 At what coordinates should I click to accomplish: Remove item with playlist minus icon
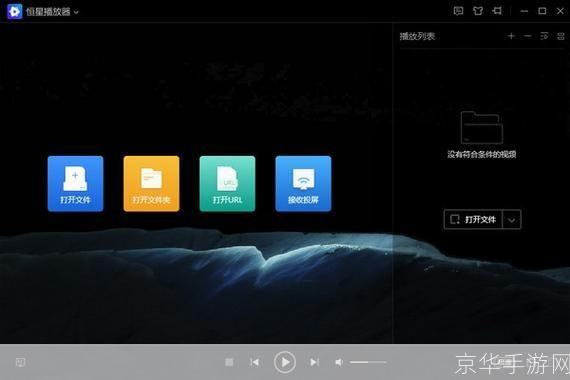527,36
